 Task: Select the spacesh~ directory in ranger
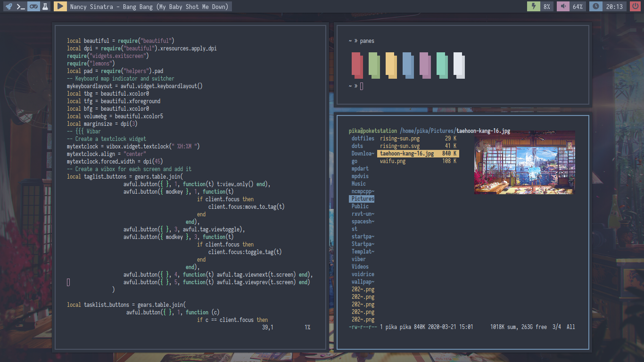363,222
